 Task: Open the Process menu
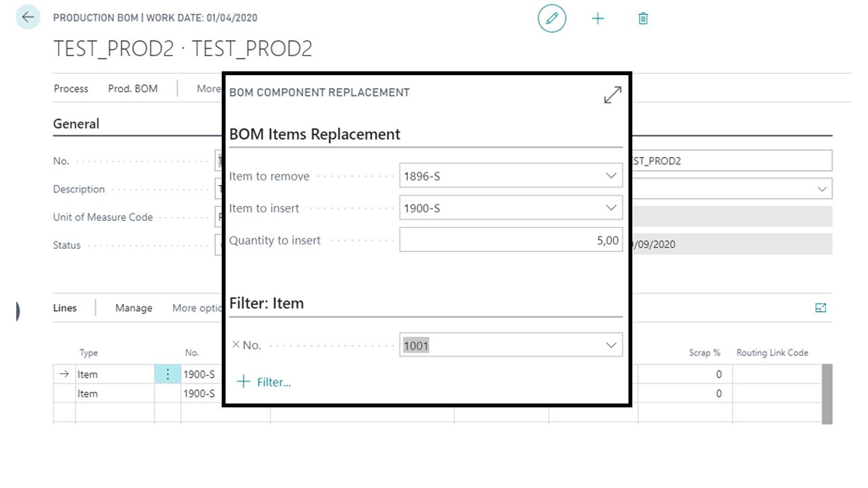point(71,89)
